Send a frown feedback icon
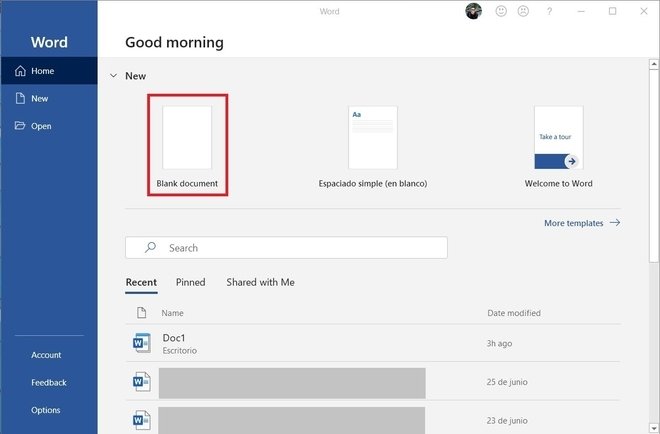This screenshot has width=660, height=434. tap(523, 11)
